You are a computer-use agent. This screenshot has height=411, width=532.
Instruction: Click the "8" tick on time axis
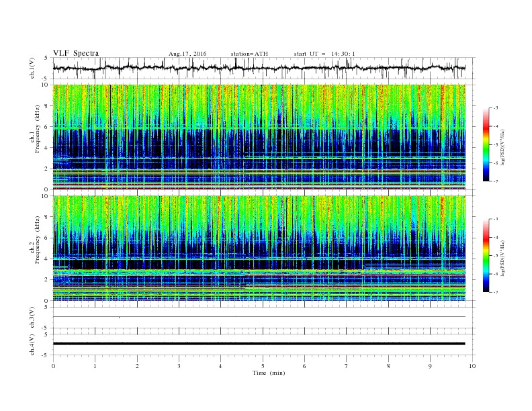388,366
